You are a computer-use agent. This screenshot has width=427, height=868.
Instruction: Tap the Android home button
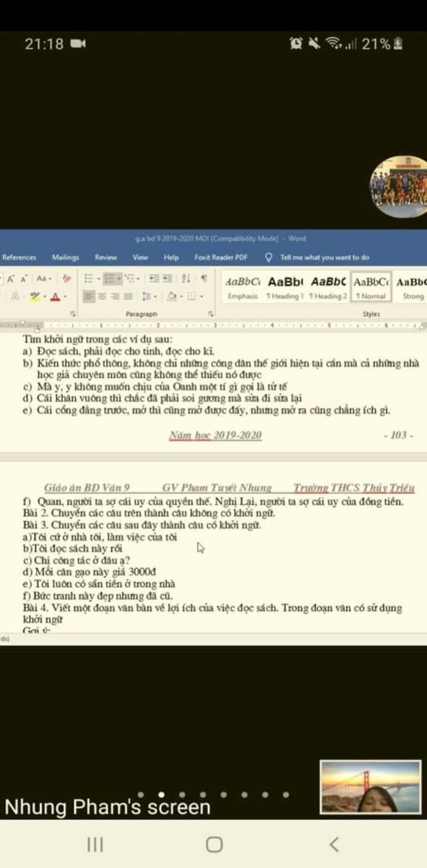pyautogui.click(x=214, y=845)
